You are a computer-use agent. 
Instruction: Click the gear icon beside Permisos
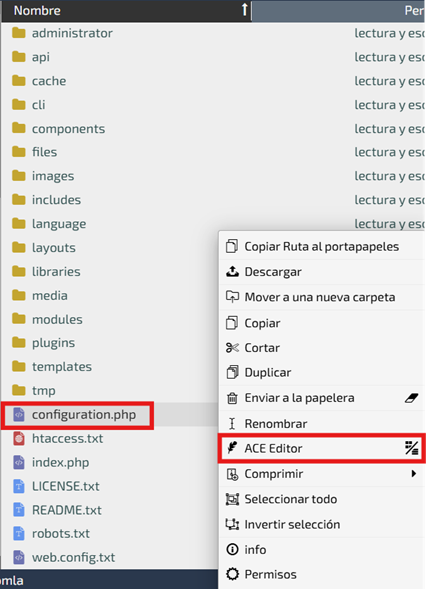[x=232, y=574]
